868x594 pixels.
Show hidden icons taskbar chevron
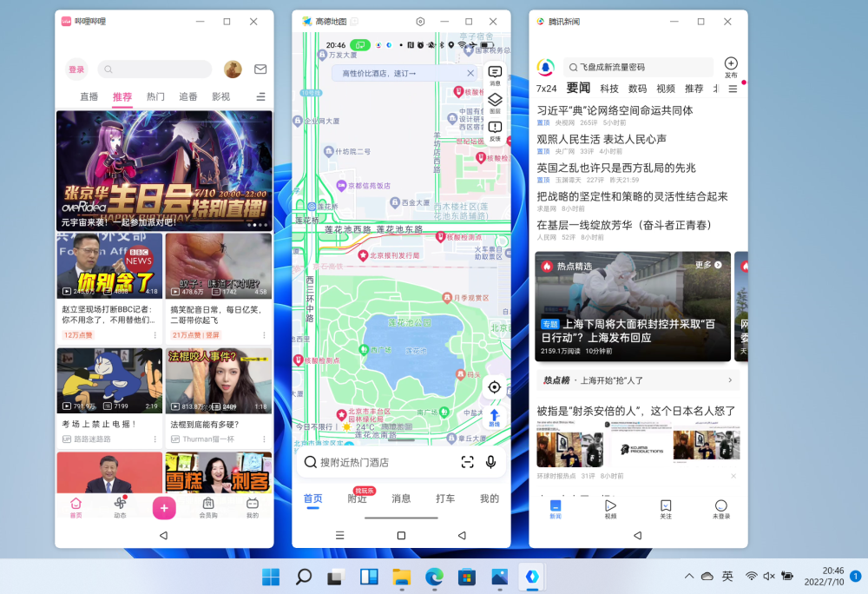689,577
